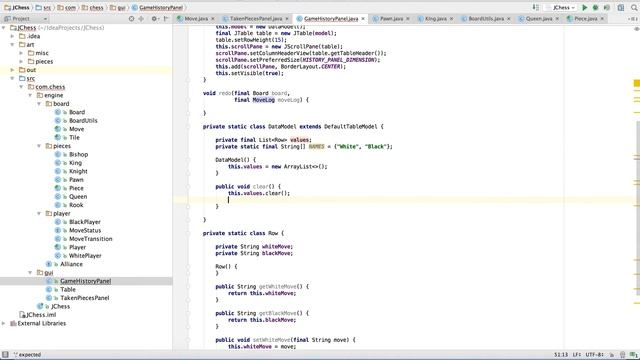Collapse the engine package
The width and height of the screenshot is (640, 360).
pyautogui.click(x=30, y=96)
